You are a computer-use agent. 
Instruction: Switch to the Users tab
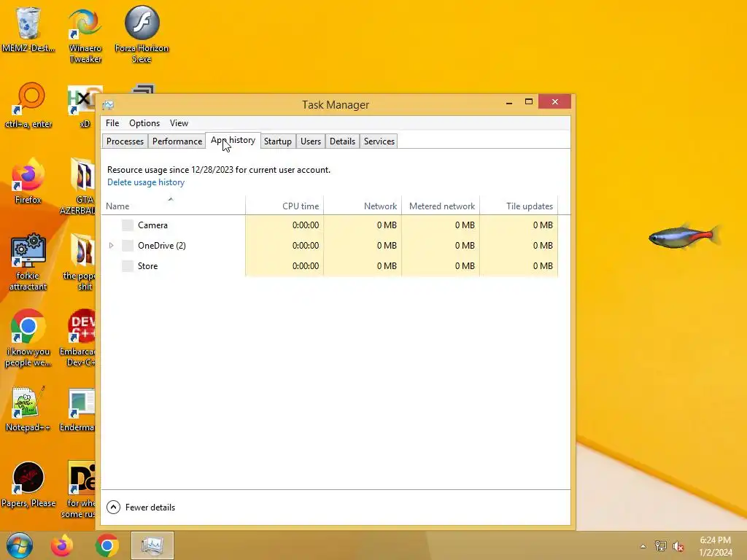[311, 141]
